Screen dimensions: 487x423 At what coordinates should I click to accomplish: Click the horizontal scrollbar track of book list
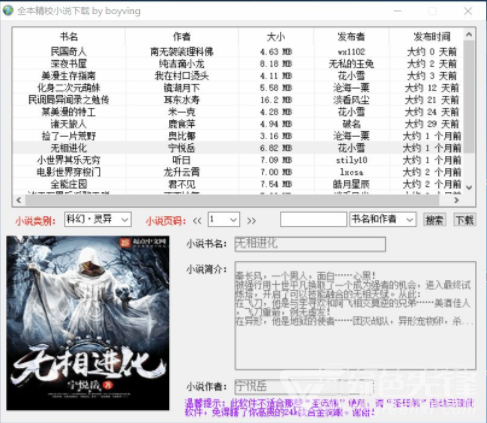232,200
